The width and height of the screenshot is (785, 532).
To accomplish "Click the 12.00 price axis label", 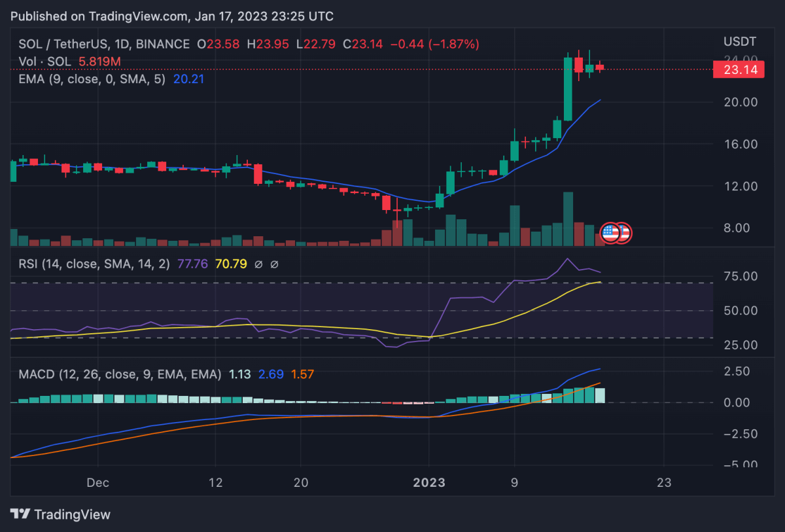I will 740,186.
